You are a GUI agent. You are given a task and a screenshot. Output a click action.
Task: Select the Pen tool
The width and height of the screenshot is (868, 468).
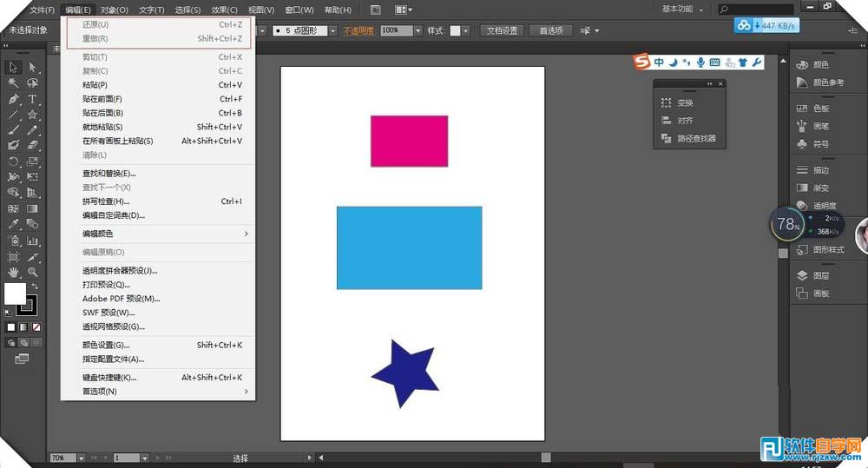coord(13,99)
